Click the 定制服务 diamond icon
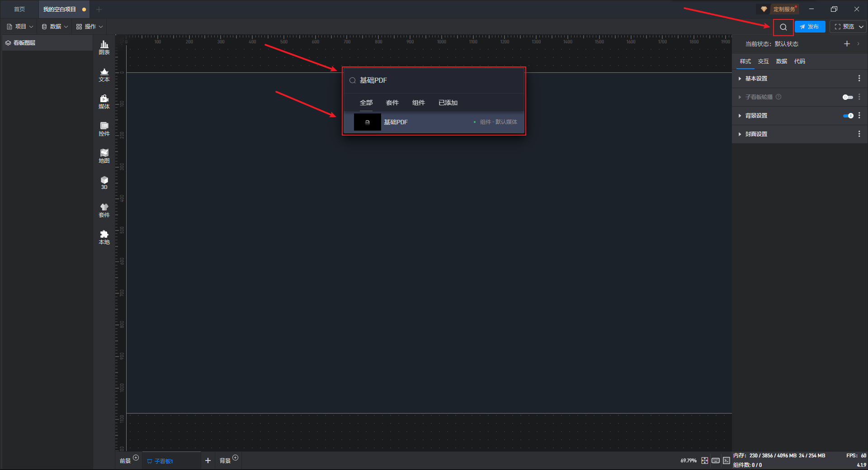Screen dimensions: 868x470 (764, 9)
